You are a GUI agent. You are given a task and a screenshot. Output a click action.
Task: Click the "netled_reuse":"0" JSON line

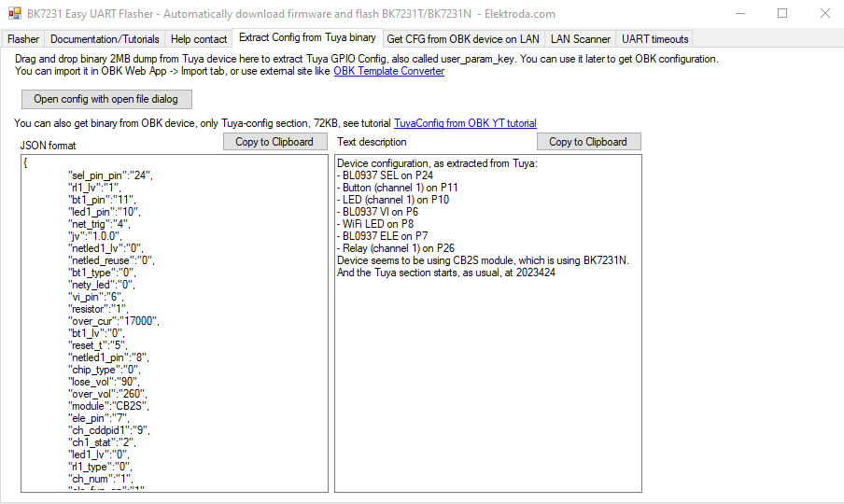[x=111, y=260]
